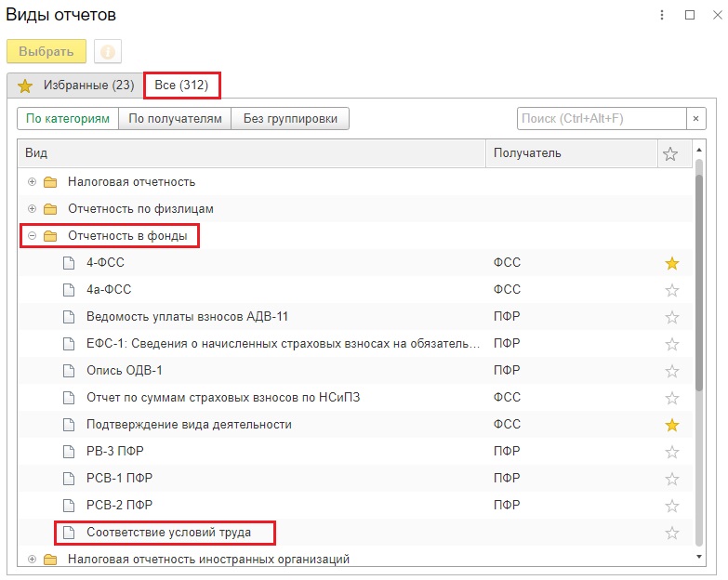Click folder icon for Отчетность по физлицам
Viewport: 728px width, 580px height.
tap(50, 209)
